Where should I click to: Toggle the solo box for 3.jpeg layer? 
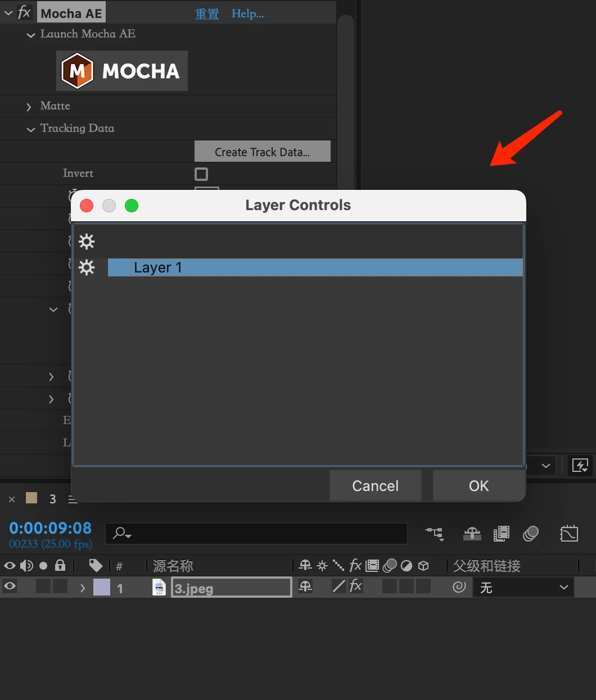coord(43,587)
